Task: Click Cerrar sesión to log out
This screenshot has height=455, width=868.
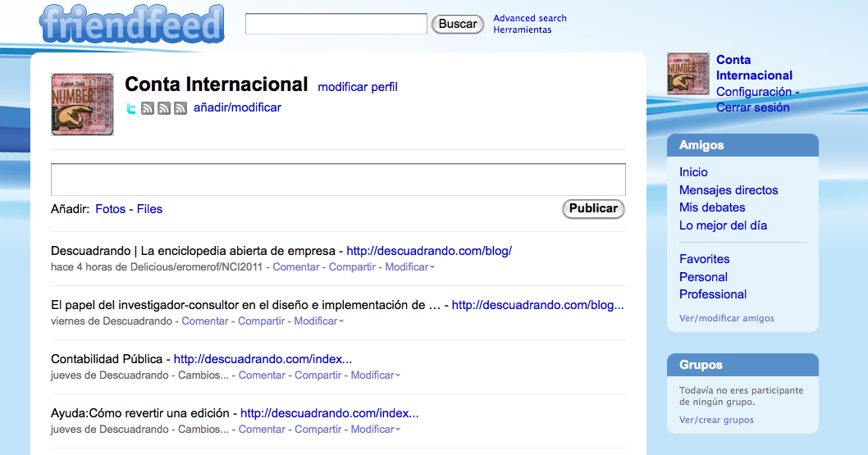Action: click(753, 108)
